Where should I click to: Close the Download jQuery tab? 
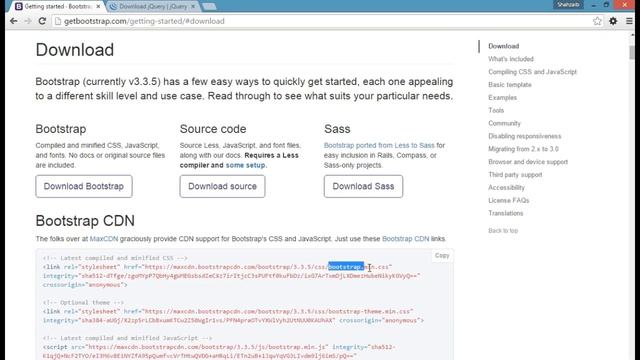point(193,7)
